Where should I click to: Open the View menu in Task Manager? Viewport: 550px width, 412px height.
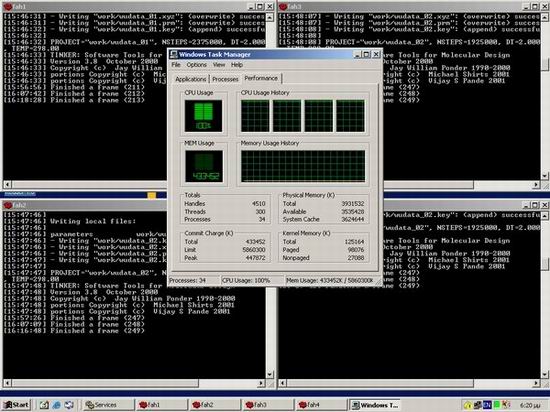(219, 65)
